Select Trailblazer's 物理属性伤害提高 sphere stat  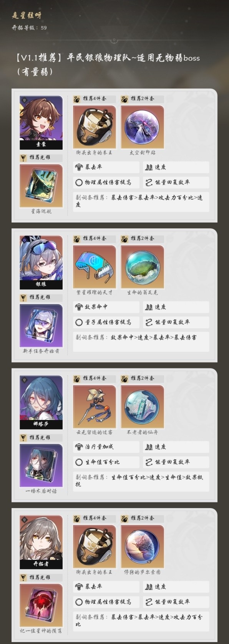click(x=106, y=602)
